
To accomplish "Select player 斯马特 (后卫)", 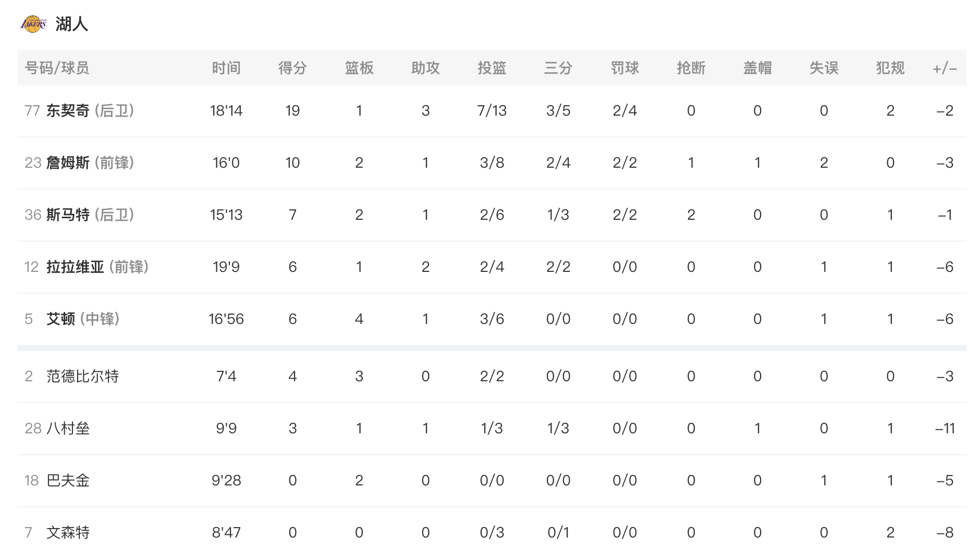I will 90,215.
